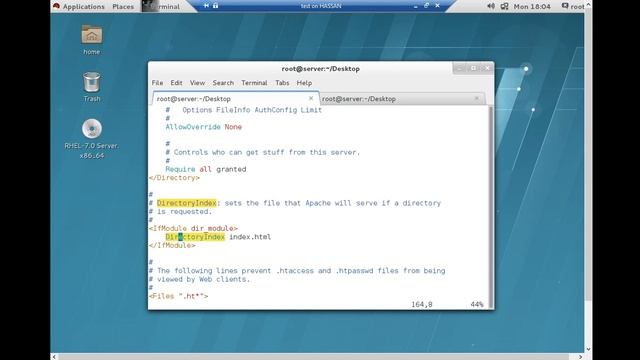Click the network connection icon
The width and height of the screenshot is (640, 360).
504,6
